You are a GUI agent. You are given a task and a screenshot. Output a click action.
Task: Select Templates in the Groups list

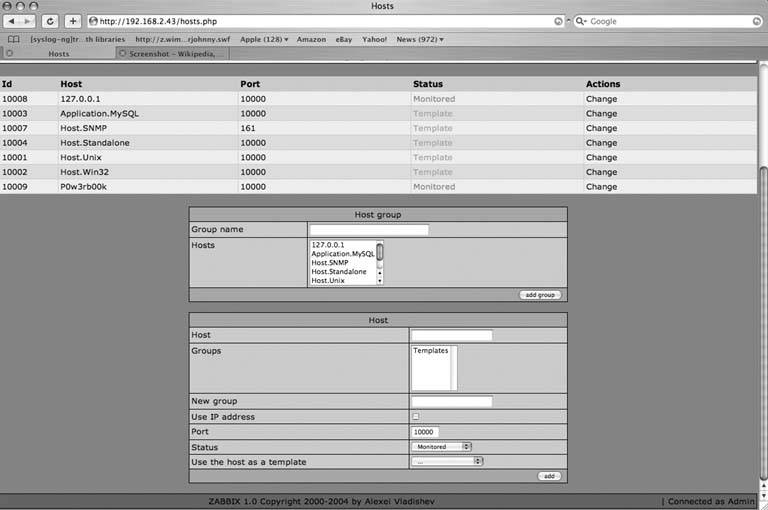tap(430, 351)
